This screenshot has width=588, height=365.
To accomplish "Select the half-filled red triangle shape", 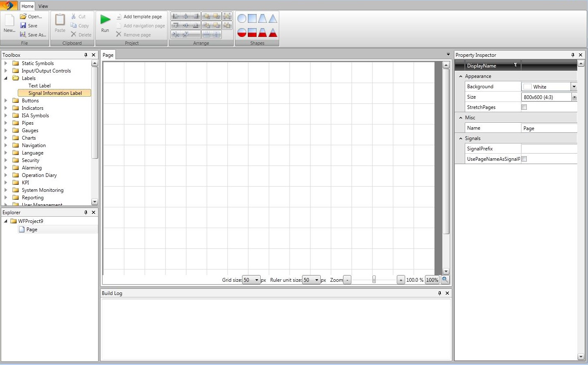I will (273, 32).
